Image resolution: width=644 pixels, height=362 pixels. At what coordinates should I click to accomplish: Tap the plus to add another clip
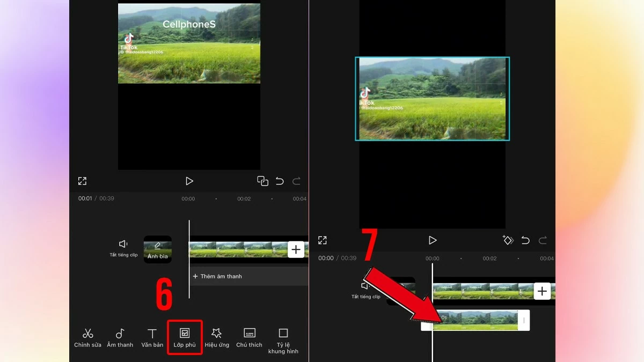[x=296, y=249]
